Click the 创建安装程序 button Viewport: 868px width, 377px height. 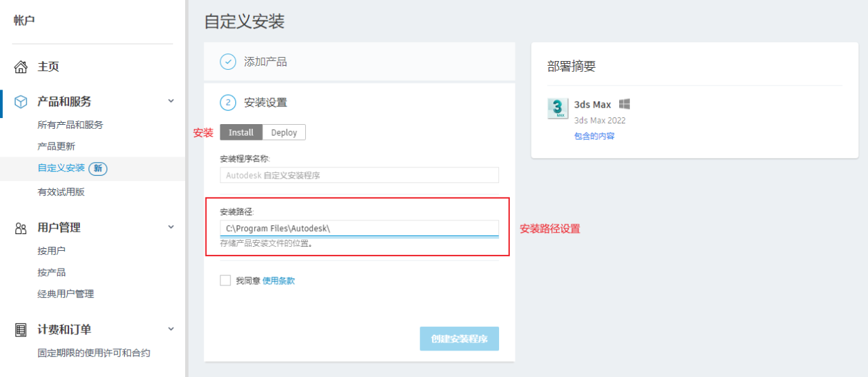tap(459, 338)
